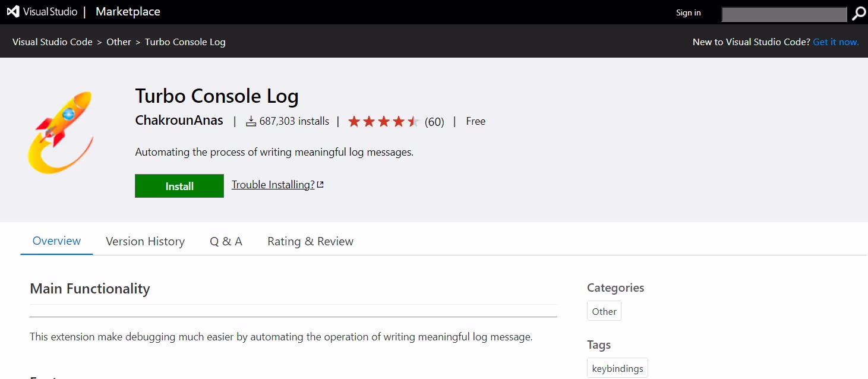The width and height of the screenshot is (868, 379).
Task: Click the 687,303 installs text
Action: coord(294,121)
